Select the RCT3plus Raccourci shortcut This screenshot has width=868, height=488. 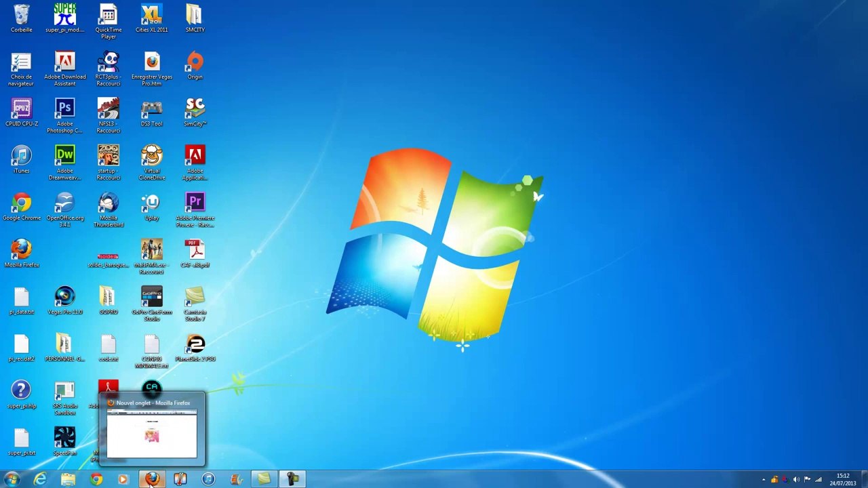pos(108,68)
